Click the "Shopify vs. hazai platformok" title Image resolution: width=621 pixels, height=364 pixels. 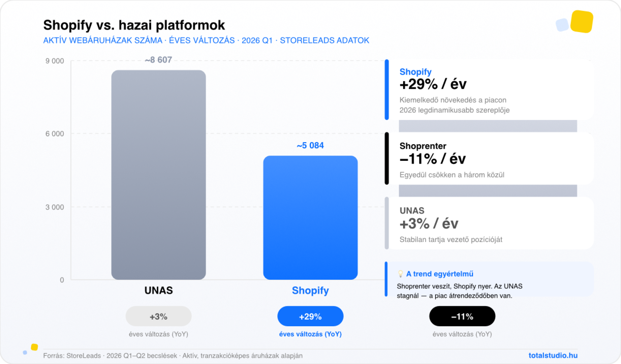tap(134, 25)
